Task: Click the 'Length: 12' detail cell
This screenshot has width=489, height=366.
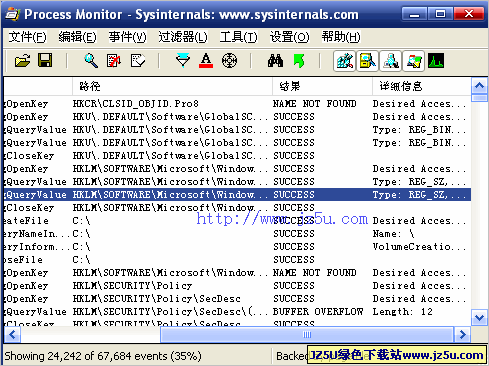Action: tap(402, 312)
